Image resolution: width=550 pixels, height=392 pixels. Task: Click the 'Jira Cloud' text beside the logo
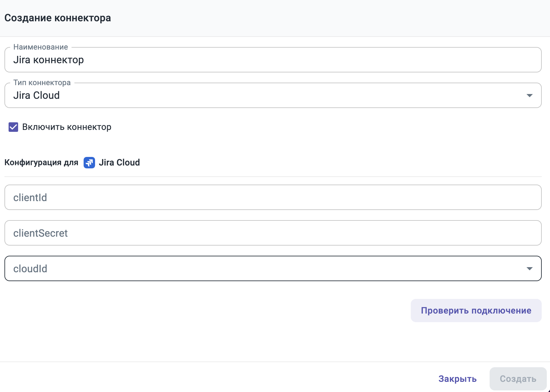click(119, 163)
